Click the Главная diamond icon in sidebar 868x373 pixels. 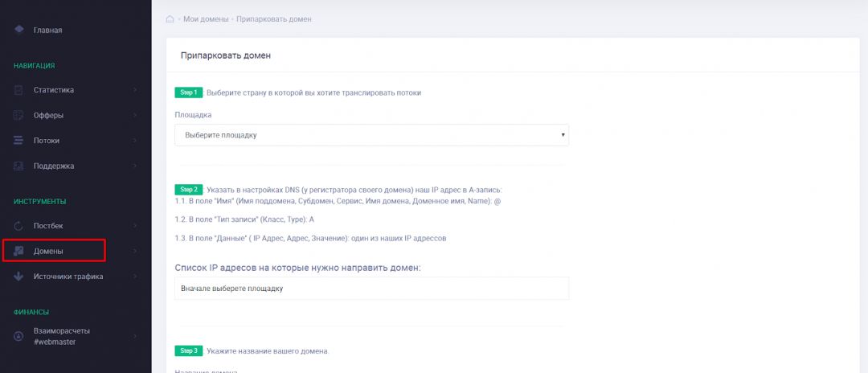[18, 30]
